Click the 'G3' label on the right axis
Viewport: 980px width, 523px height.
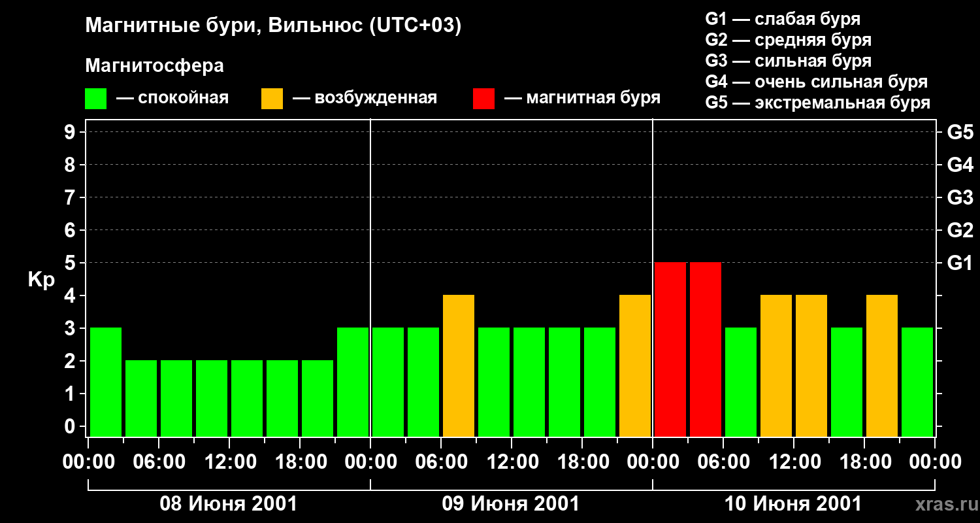(960, 198)
